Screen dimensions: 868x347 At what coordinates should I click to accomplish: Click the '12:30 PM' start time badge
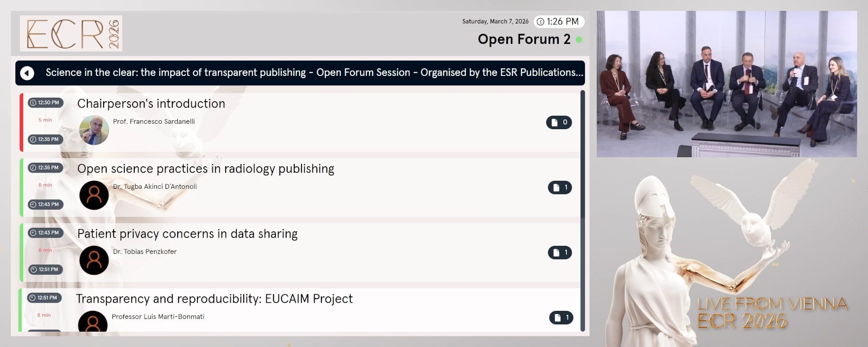point(45,103)
